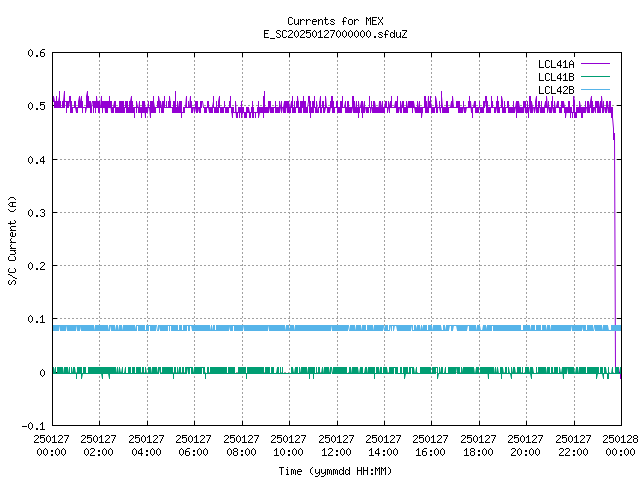The width and height of the screenshot is (640, 480).
Task: Click the '250127 06:00' x-axis tick label
Action: [x=193, y=446]
